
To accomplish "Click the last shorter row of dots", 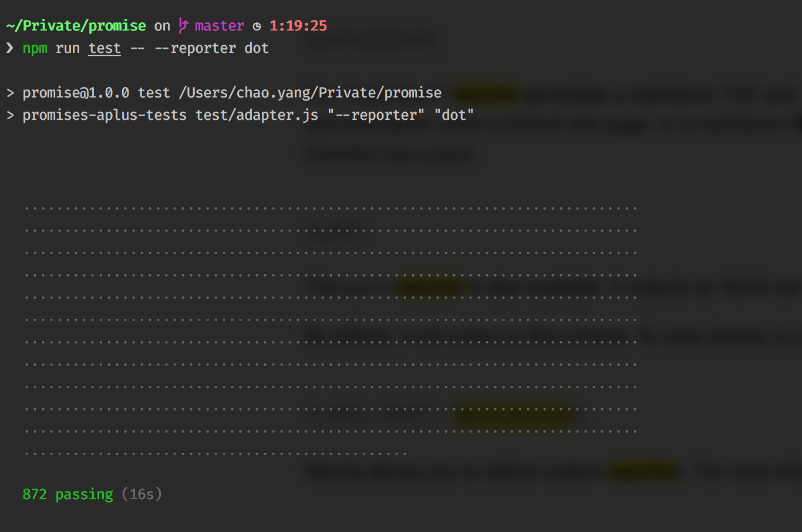I will point(215,454).
